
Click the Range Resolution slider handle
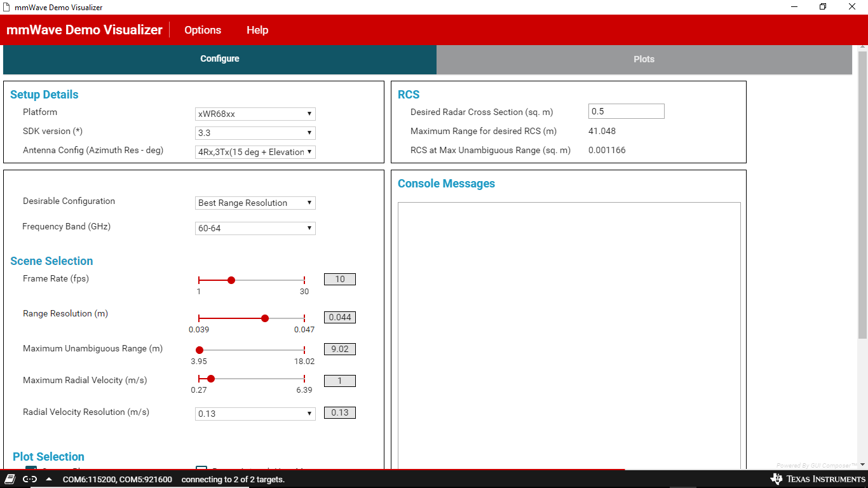click(265, 318)
